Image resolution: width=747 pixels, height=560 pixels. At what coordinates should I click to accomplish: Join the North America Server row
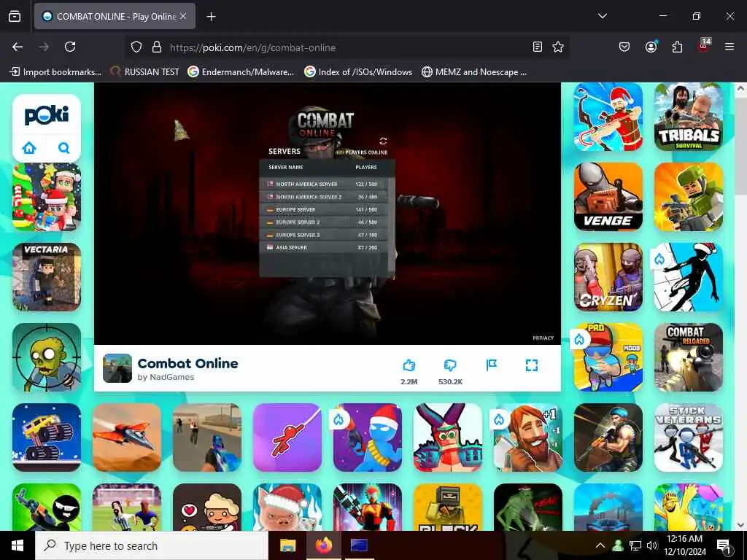pos(325,184)
